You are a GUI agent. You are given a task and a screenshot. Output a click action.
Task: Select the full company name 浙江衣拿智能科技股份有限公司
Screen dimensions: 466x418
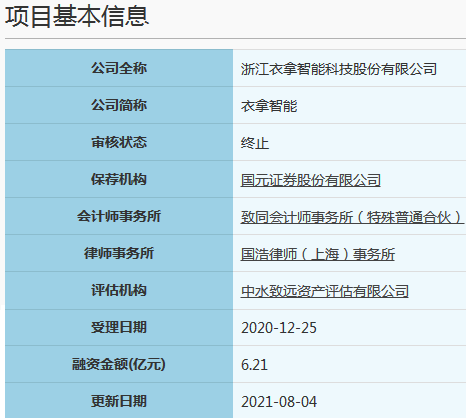tap(339, 69)
